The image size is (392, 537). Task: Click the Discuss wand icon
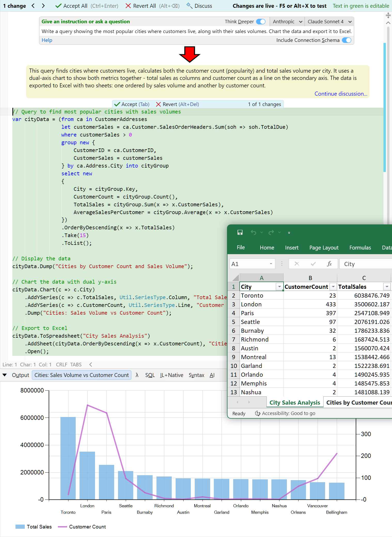[190, 6]
